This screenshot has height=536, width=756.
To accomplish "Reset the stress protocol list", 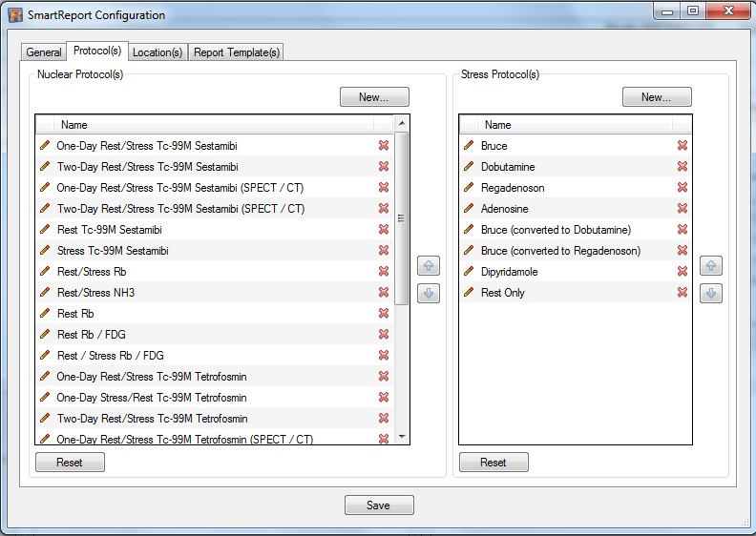I will pos(493,463).
